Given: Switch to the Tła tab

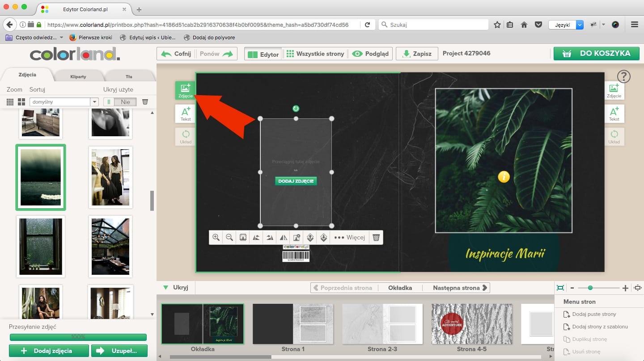Looking at the screenshot, I should (129, 76).
